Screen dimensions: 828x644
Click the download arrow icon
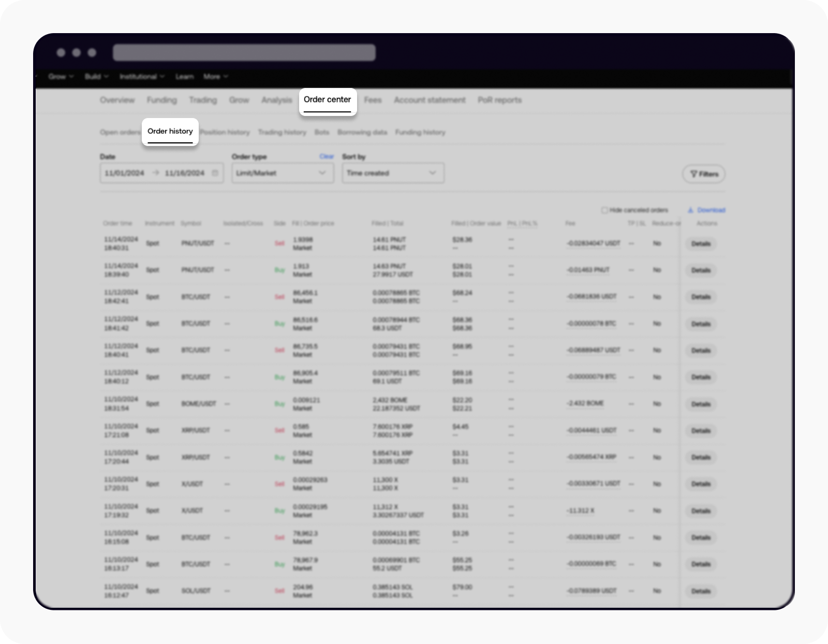pos(690,210)
